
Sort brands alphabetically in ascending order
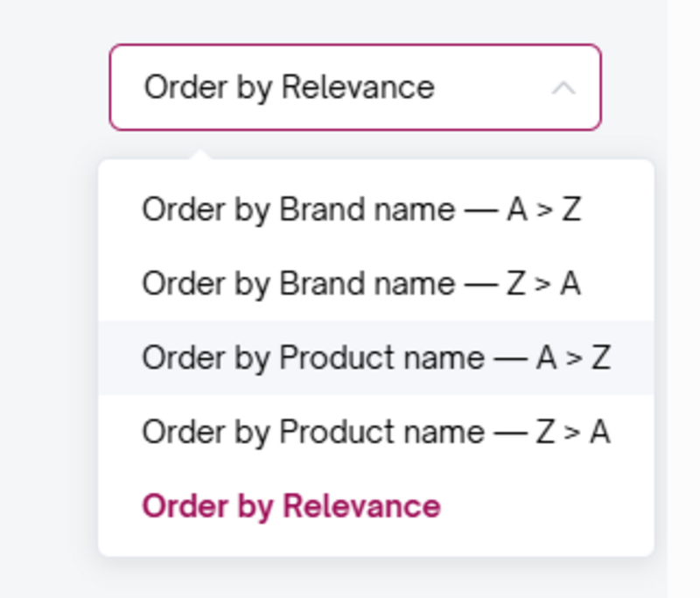(x=360, y=210)
